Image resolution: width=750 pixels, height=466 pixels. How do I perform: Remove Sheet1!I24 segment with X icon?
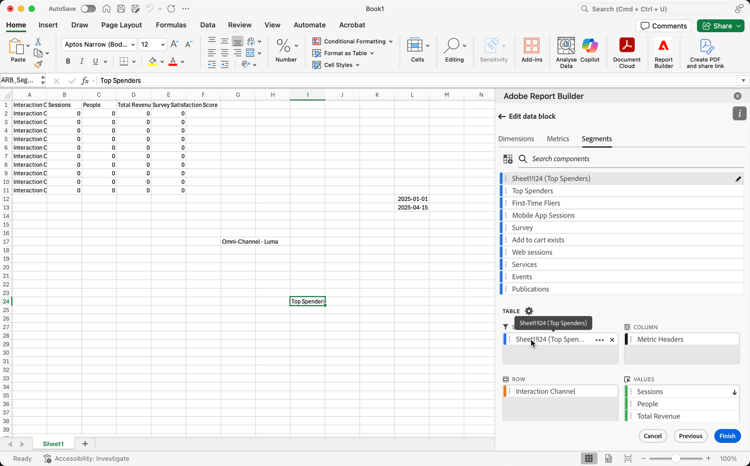tap(612, 340)
